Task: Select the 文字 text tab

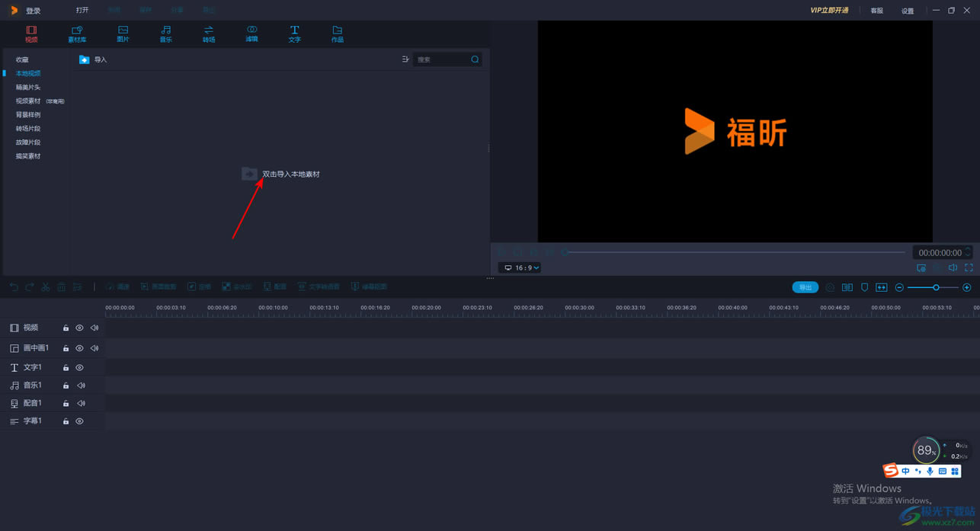Action: 294,34
